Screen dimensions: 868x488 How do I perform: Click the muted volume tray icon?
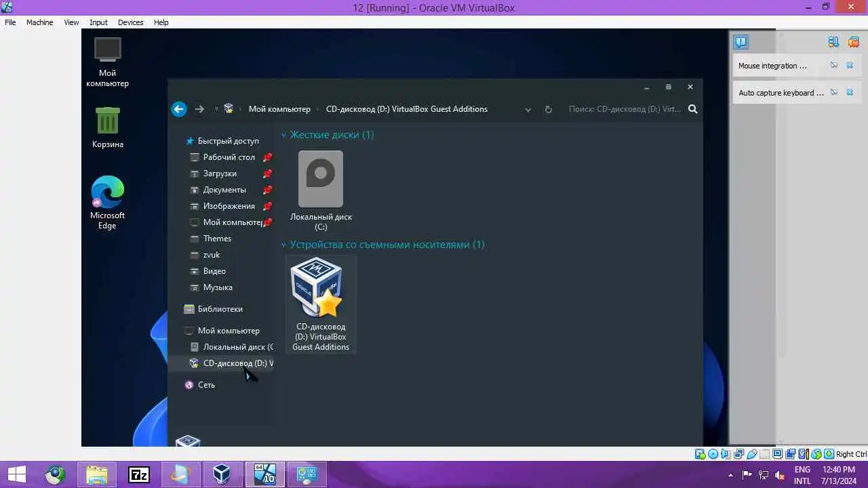click(x=780, y=475)
